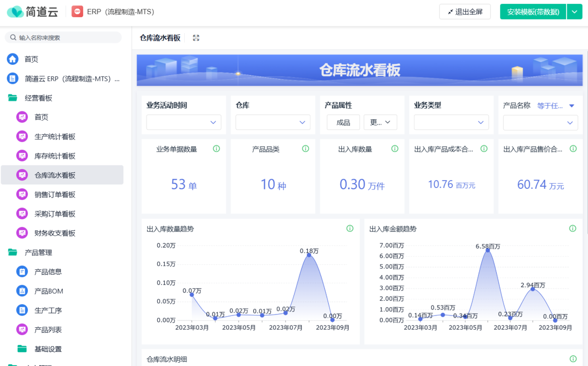
Task: Open the 销售订单看板 menu item
Action: click(62, 195)
